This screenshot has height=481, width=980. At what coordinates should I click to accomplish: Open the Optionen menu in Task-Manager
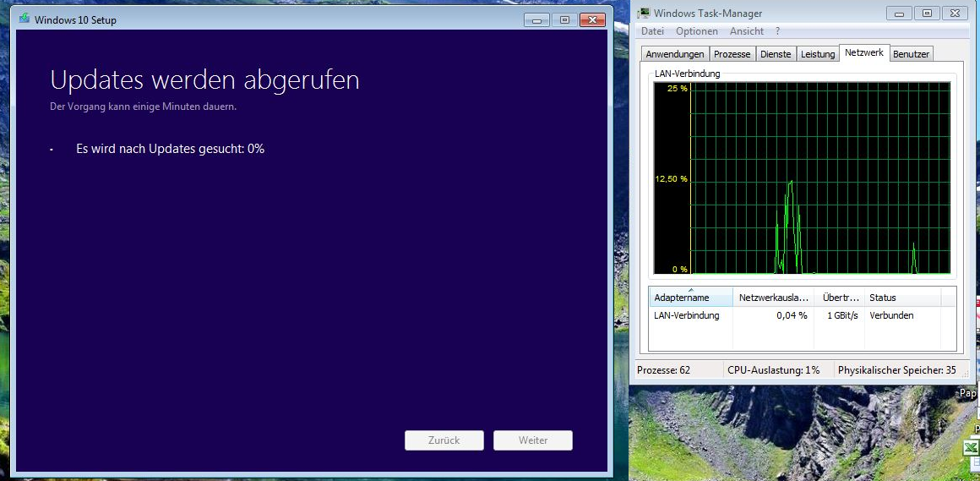[x=697, y=31]
